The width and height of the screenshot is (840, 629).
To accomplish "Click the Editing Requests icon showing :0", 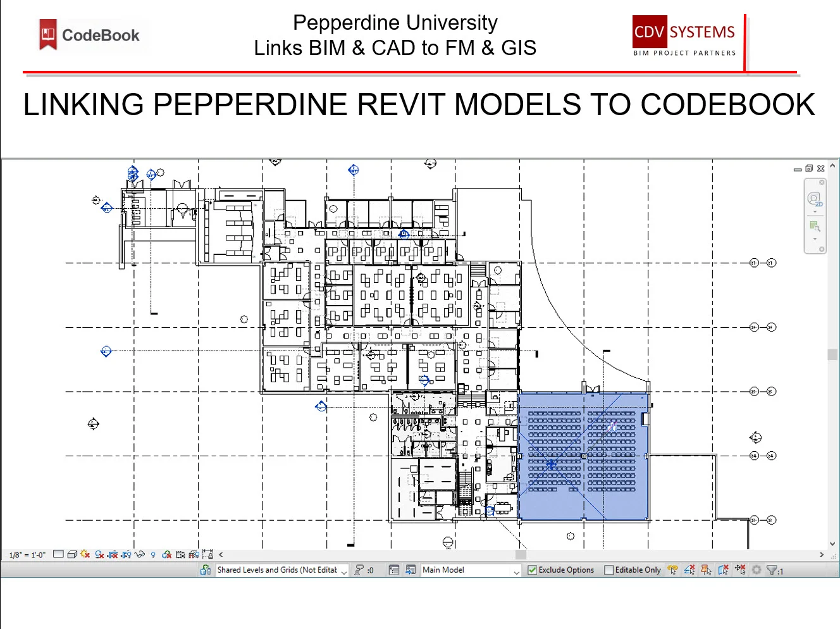I will [364, 570].
